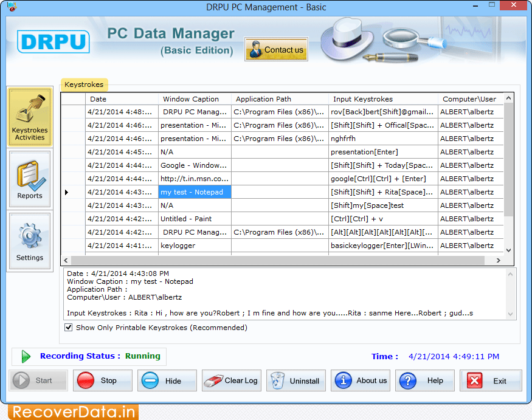This screenshot has width=532, height=420.
Task: Click details pane scroll-up arrow
Action: [x=510, y=274]
